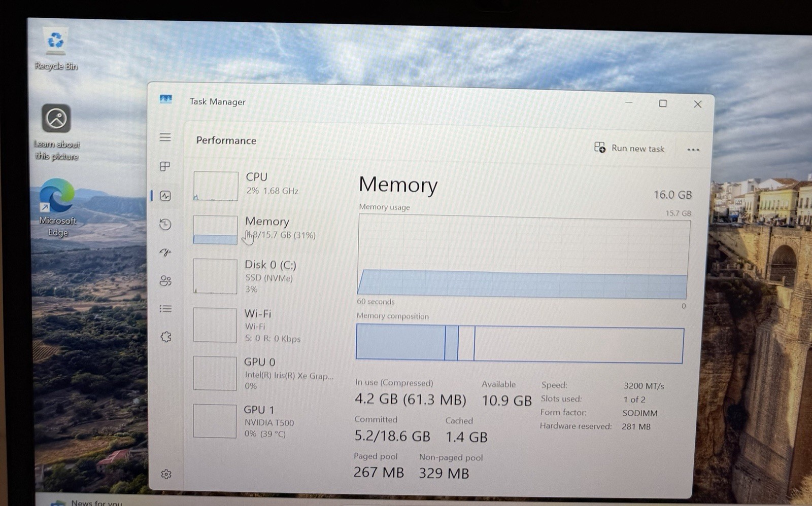Open the Users page icon

[x=165, y=280]
